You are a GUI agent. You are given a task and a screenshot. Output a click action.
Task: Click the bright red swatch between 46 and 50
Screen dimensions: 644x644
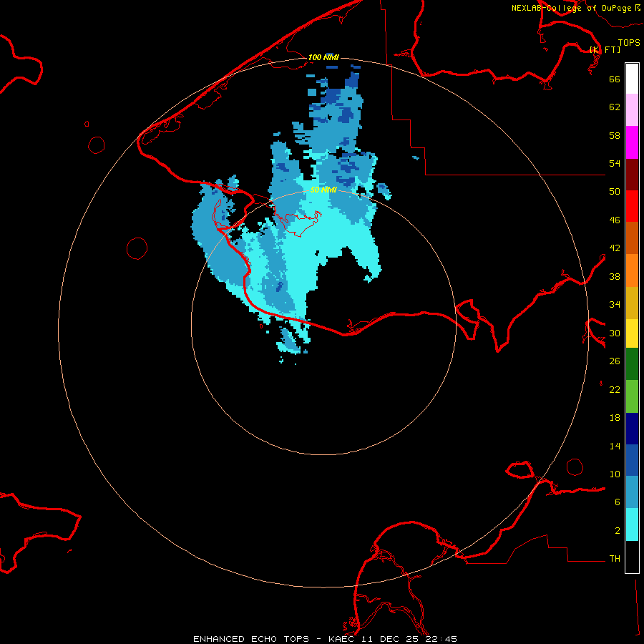[632, 206]
